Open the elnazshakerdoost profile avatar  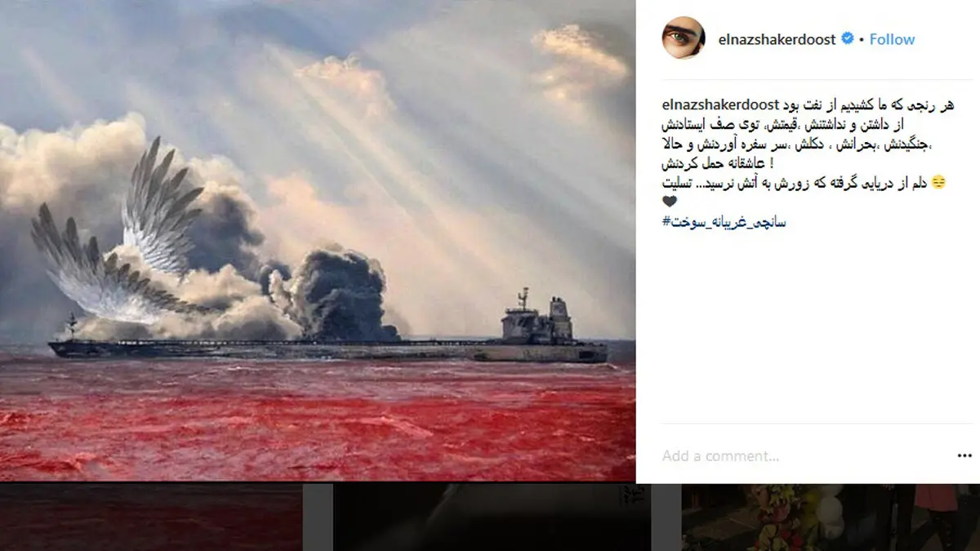684,38
